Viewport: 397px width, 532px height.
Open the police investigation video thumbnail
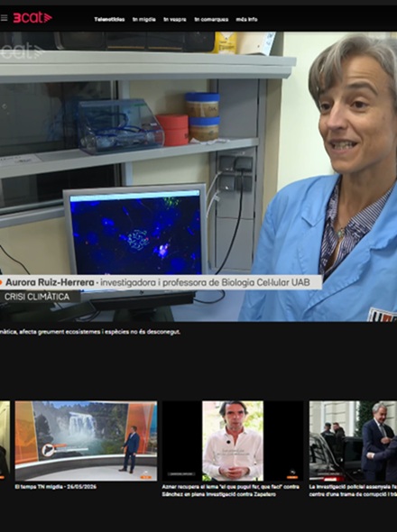[353, 441]
